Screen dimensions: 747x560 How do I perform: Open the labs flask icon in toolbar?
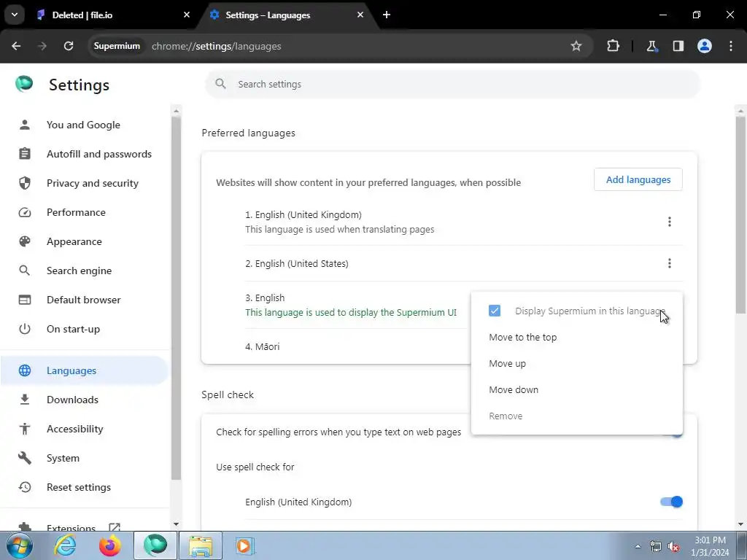pos(651,46)
